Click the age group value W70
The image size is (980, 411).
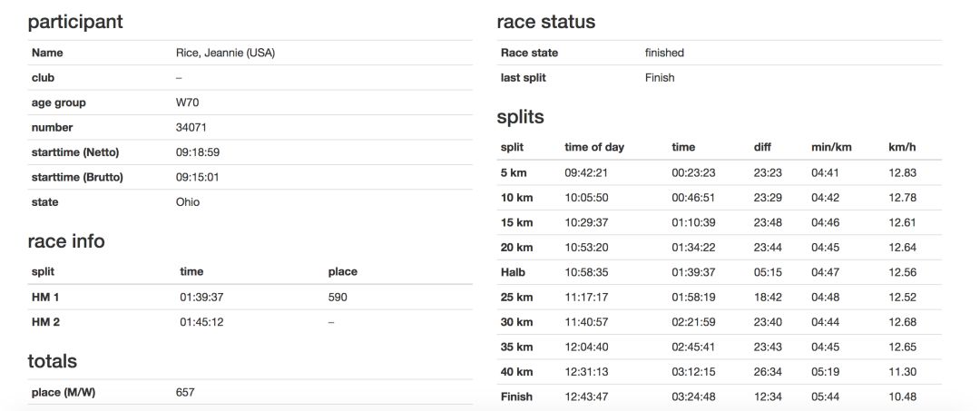188,103
